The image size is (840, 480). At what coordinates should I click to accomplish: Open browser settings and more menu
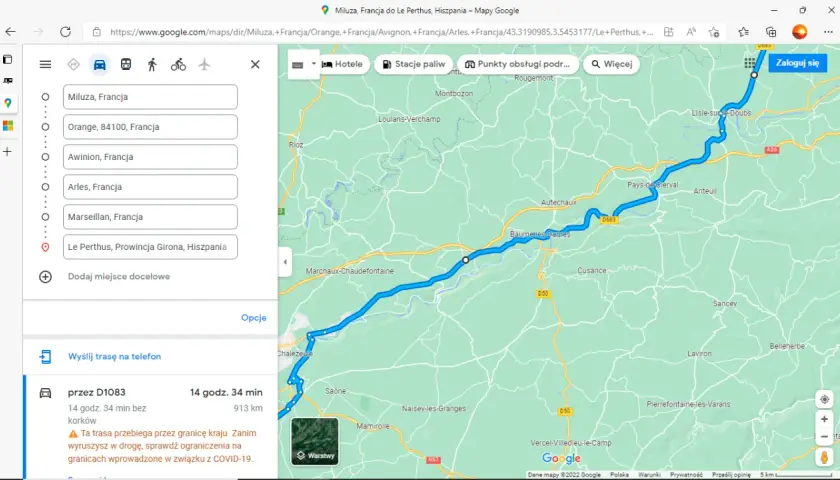(x=828, y=32)
